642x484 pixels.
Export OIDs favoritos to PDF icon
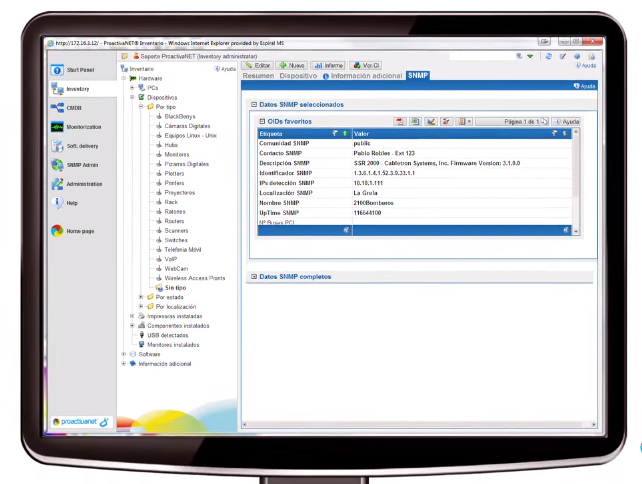click(x=399, y=121)
